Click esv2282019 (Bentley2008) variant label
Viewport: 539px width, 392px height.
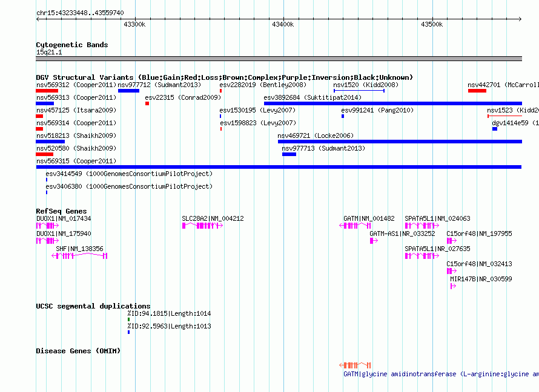pos(263,85)
